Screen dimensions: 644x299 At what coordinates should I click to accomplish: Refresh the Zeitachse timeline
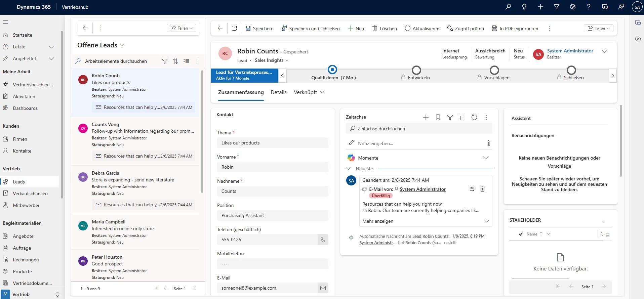(x=474, y=117)
